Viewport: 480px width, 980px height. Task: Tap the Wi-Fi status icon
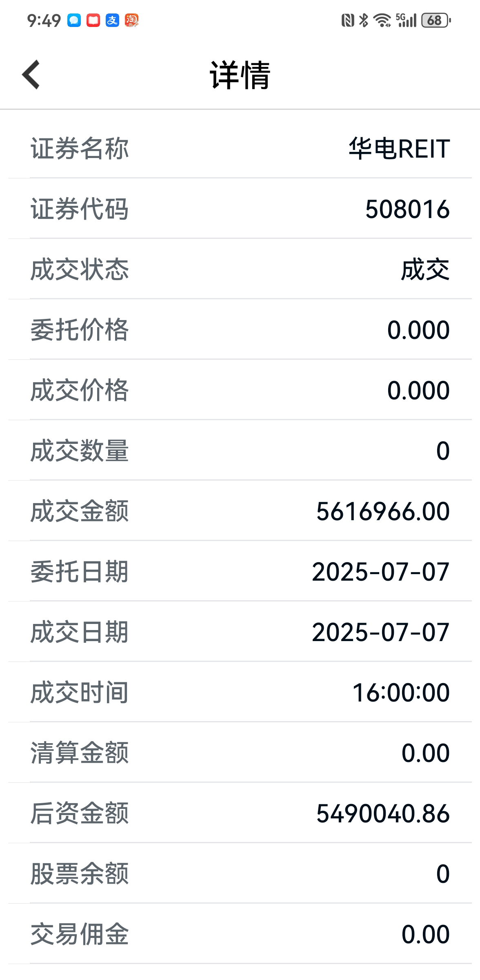tap(382, 20)
